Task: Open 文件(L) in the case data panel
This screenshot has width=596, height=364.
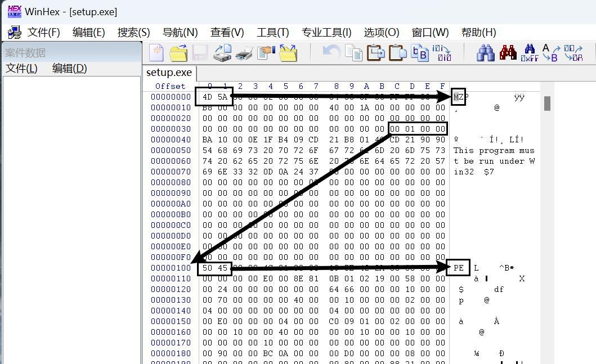Action: point(21,69)
